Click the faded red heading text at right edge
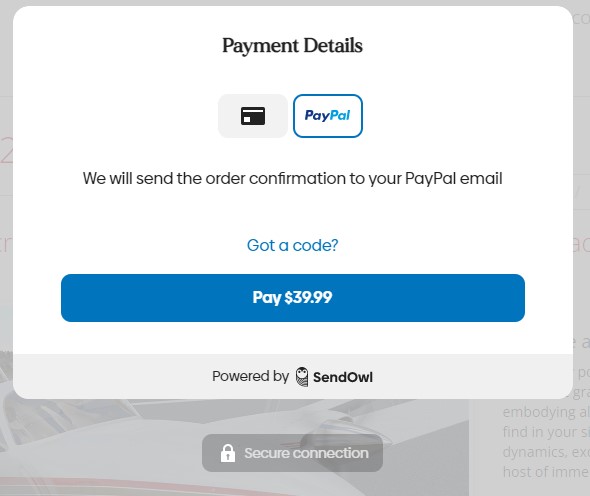This screenshot has height=496, width=590. click(x=581, y=245)
